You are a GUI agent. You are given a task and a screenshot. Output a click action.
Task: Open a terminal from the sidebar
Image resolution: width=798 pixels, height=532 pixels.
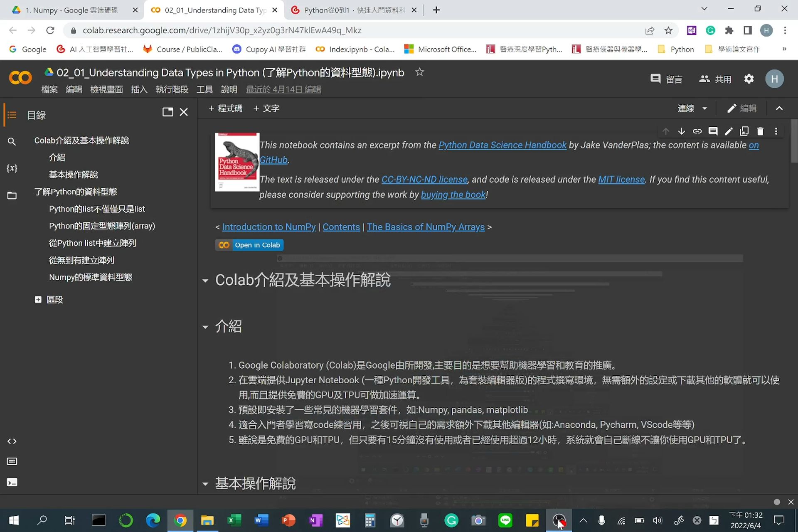point(12,482)
